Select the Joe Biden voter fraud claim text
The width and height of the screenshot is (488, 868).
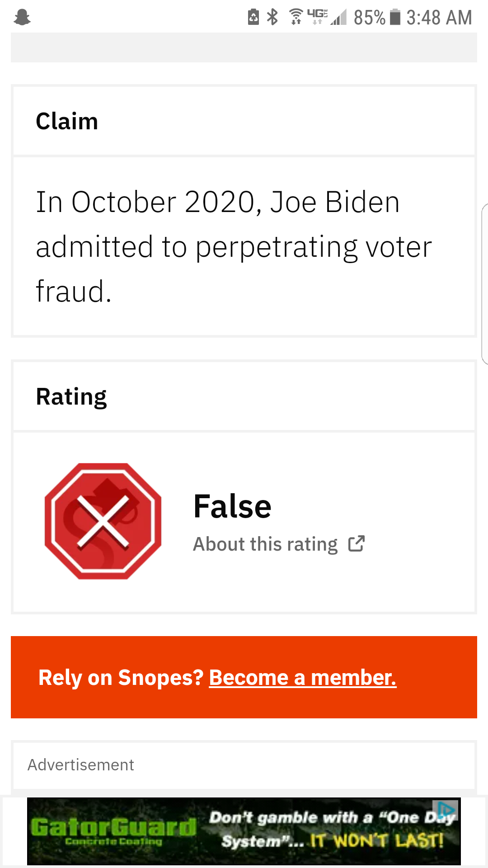234,246
